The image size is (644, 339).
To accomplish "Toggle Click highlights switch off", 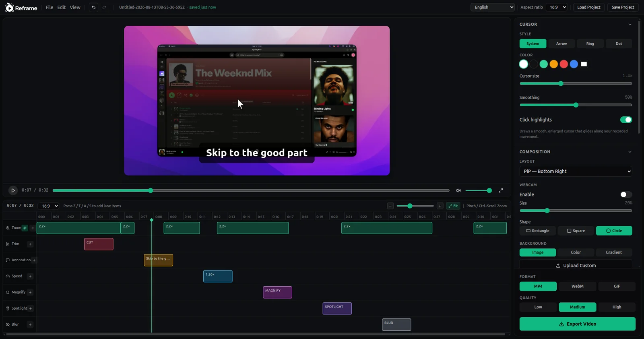I will [x=626, y=120].
